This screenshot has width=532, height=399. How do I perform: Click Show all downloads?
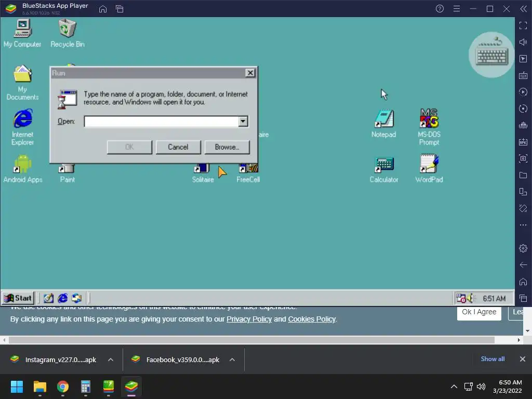(x=493, y=359)
